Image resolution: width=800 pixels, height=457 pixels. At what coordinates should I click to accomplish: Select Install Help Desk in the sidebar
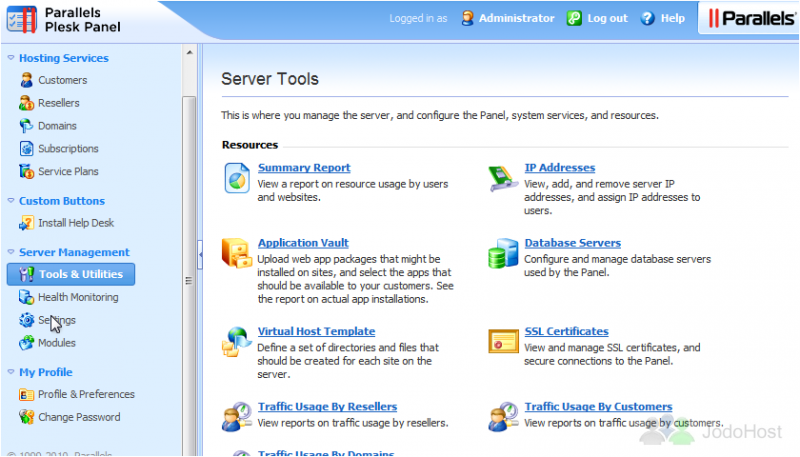(x=76, y=223)
